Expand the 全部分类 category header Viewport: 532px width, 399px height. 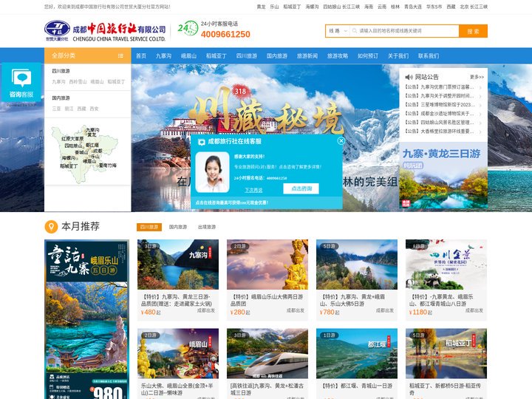click(87, 55)
